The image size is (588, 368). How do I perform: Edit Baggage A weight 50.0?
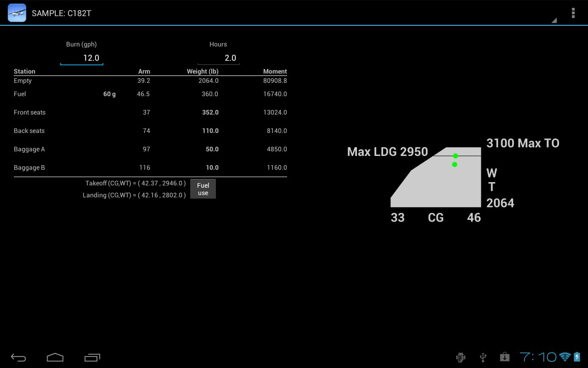click(x=212, y=149)
